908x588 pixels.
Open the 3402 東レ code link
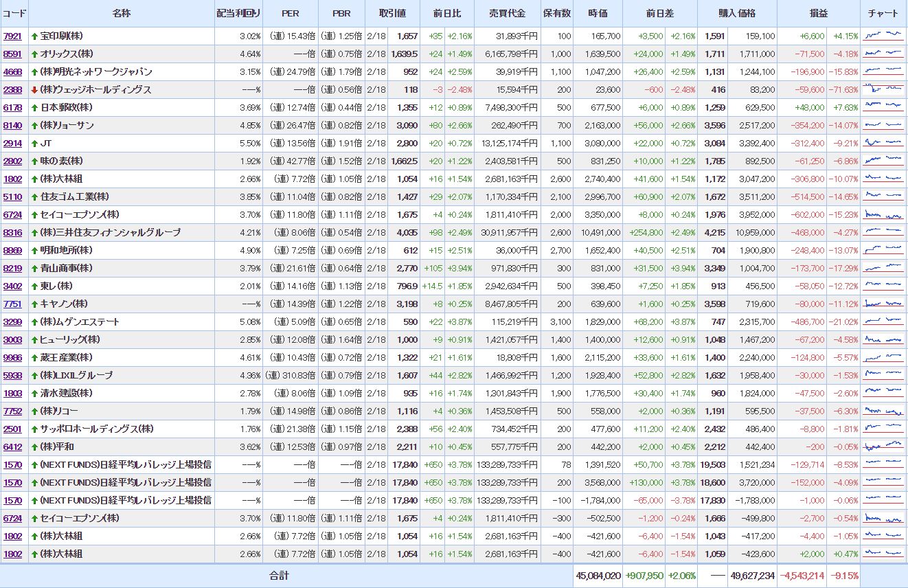pyautogui.click(x=12, y=286)
